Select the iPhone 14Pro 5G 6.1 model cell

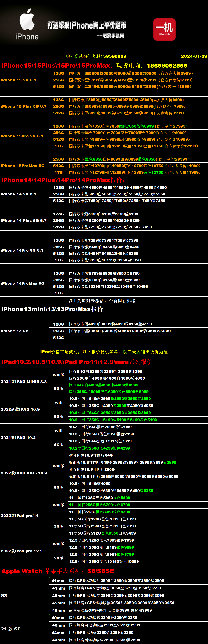point(25,250)
